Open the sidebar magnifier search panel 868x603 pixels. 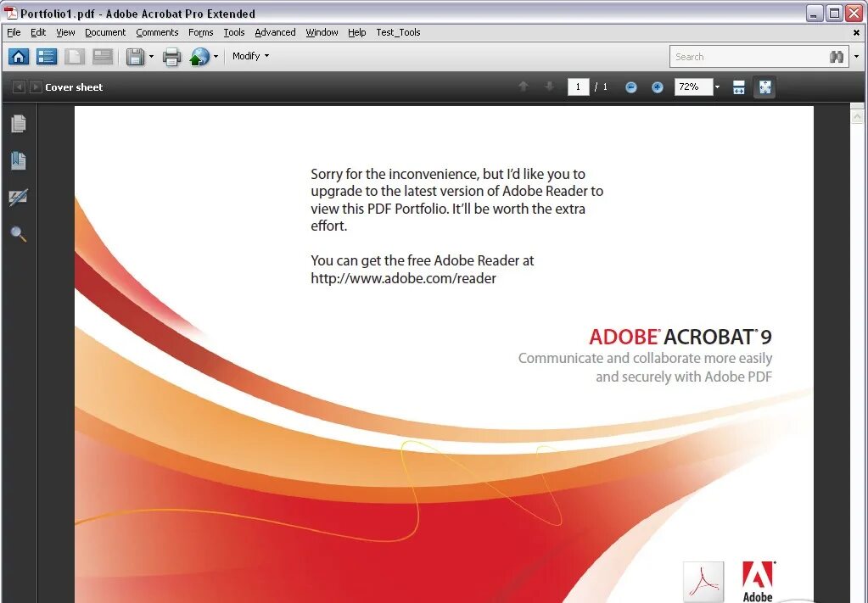click(x=19, y=234)
